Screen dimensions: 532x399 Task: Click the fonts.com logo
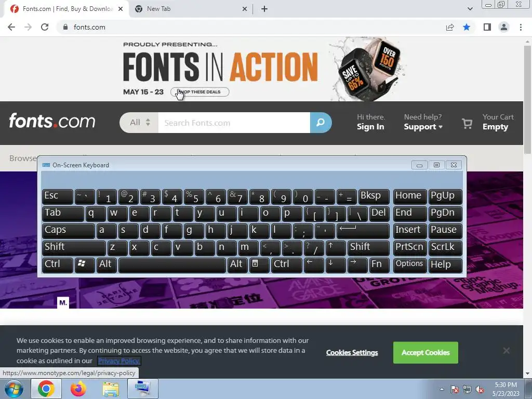[52, 121]
